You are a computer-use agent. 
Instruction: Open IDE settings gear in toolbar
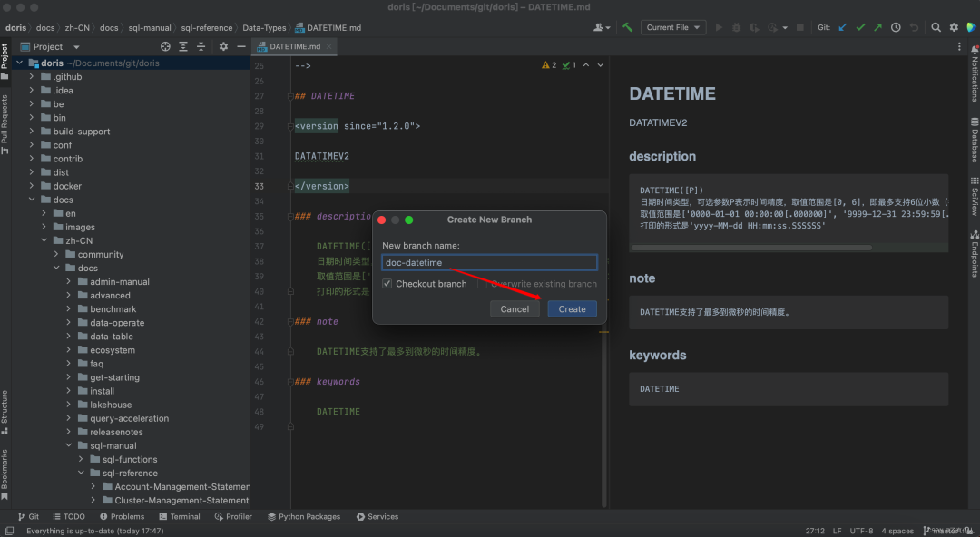954,27
